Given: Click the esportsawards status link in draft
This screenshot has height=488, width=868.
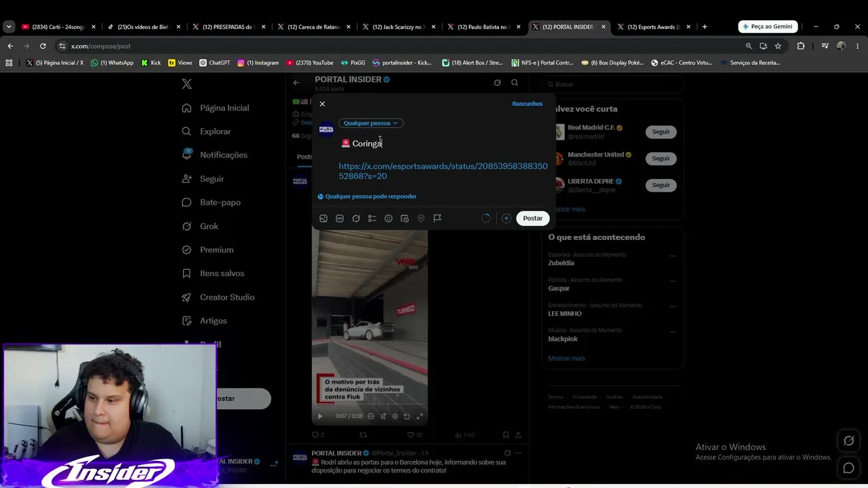Looking at the screenshot, I should point(443,171).
